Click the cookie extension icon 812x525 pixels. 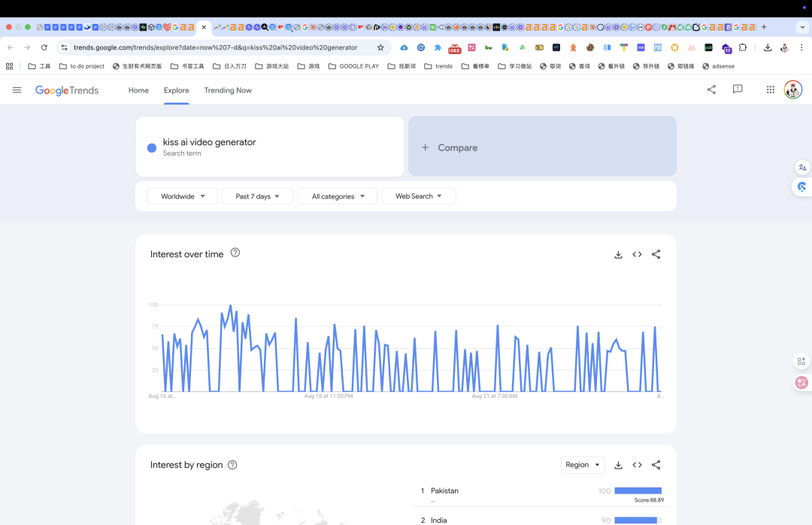590,47
